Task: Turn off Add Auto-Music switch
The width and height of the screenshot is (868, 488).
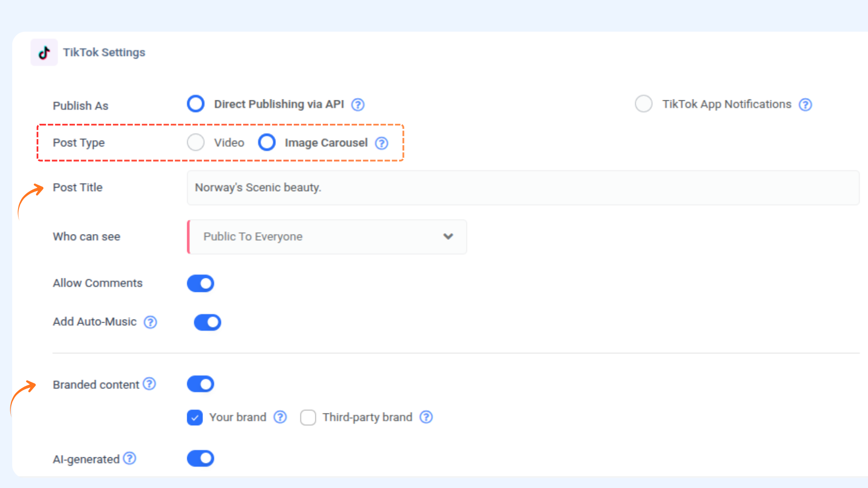Action: click(208, 322)
